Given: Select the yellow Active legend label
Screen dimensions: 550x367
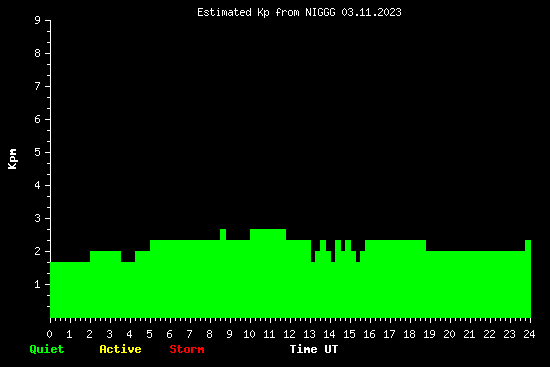Looking at the screenshot, I should pyautogui.click(x=120, y=349).
